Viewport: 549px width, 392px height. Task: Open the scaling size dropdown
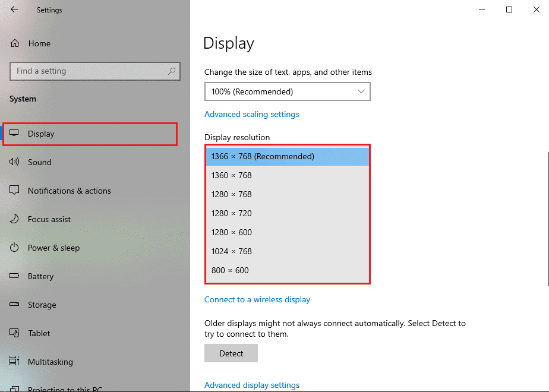(x=288, y=91)
